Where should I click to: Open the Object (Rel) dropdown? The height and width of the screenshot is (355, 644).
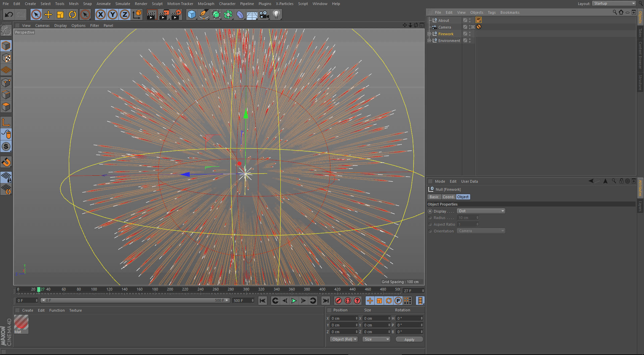pyautogui.click(x=344, y=339)
